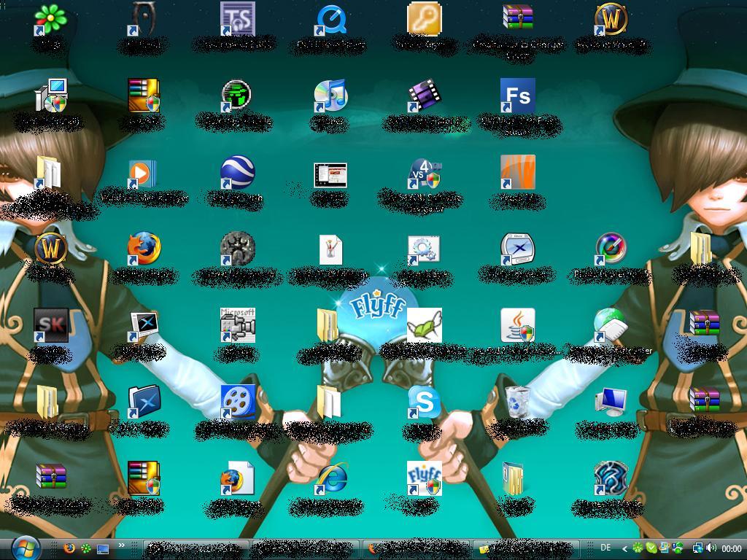Open the dark DivX folder shortcut
The image size is (747, 560).
144,402
